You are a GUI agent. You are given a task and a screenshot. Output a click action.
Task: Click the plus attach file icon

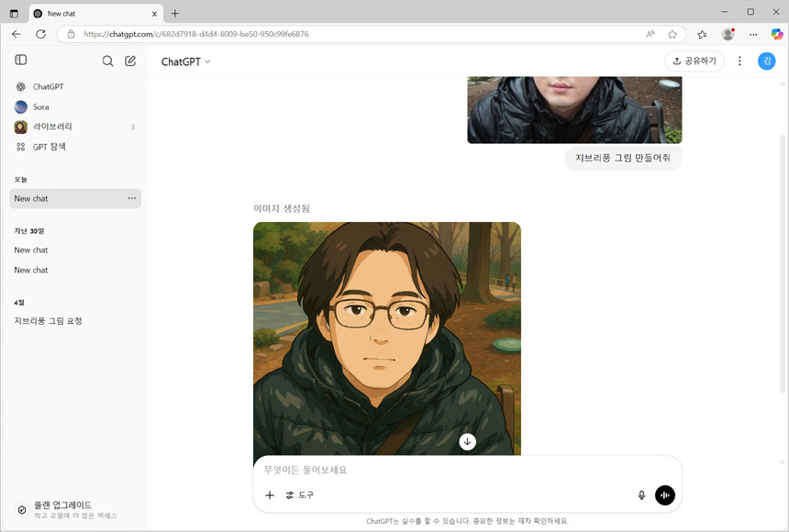(x=270, y=495)
